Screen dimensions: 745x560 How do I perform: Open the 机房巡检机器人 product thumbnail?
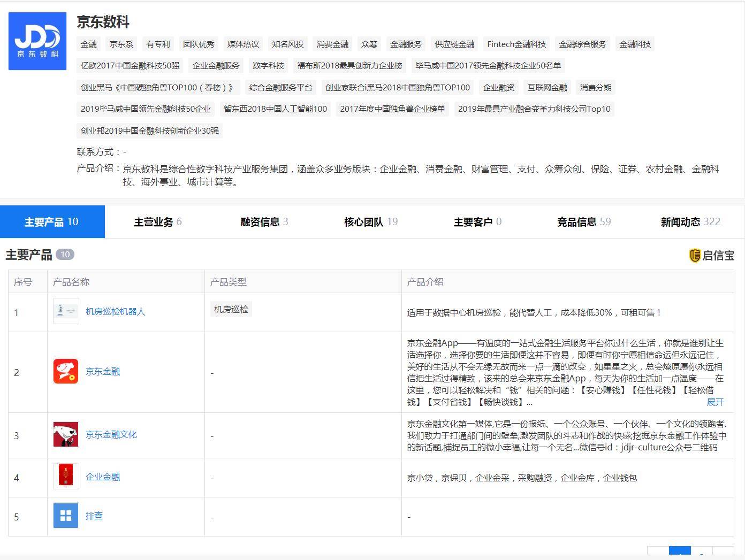66,311
